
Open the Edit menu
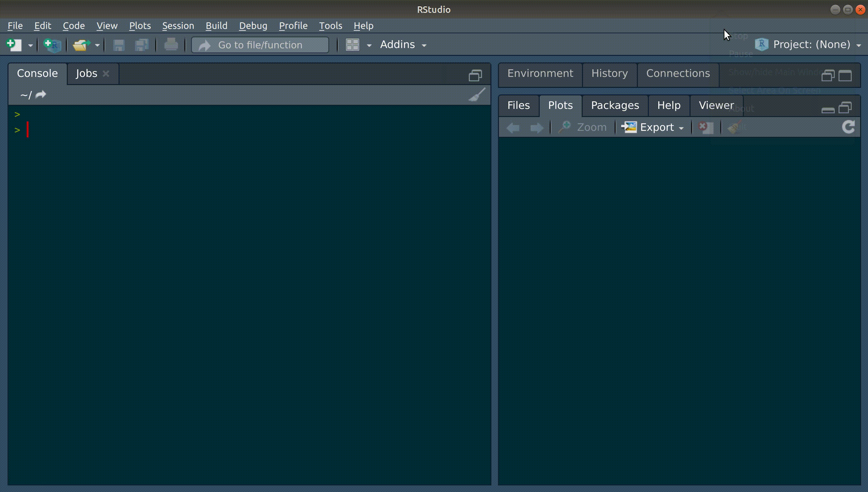[x=43, y=26]
